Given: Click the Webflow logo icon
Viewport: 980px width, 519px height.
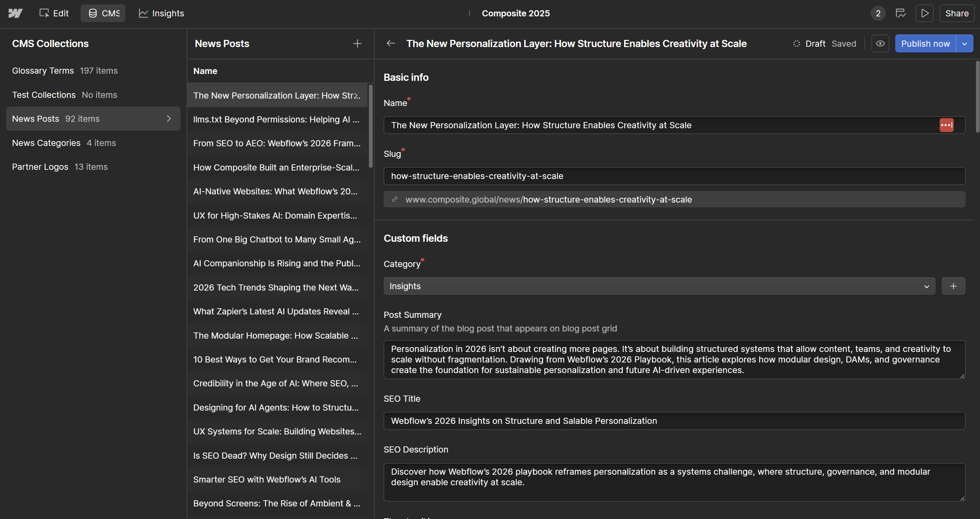Looking at the screenshot, I should click(x=15, y=13).
